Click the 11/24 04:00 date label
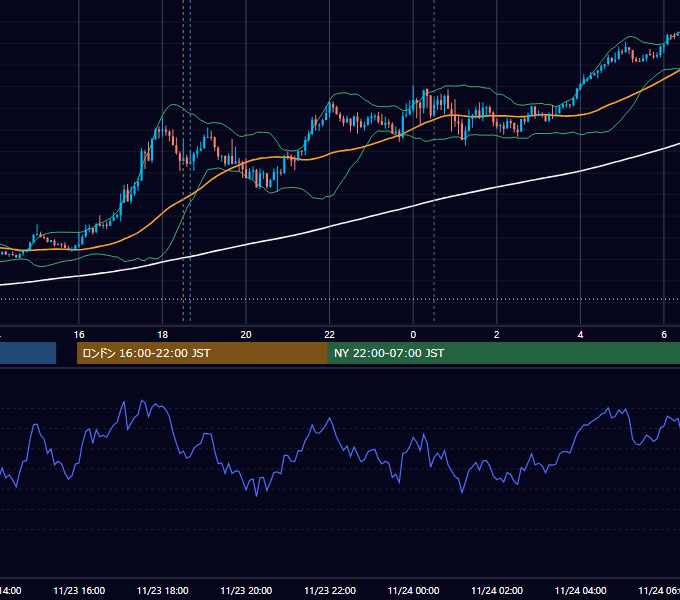680x600 pixels. [x=580, y=591]
